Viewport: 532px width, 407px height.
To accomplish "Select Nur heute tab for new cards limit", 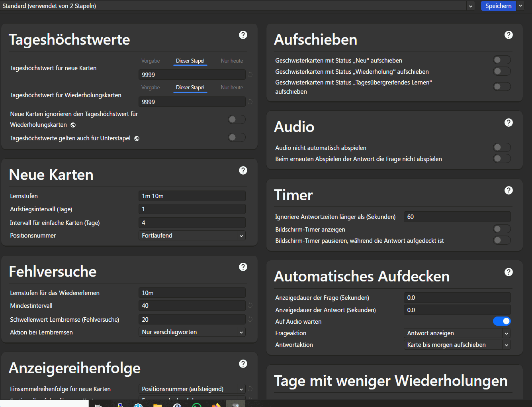I will [232, 61].
